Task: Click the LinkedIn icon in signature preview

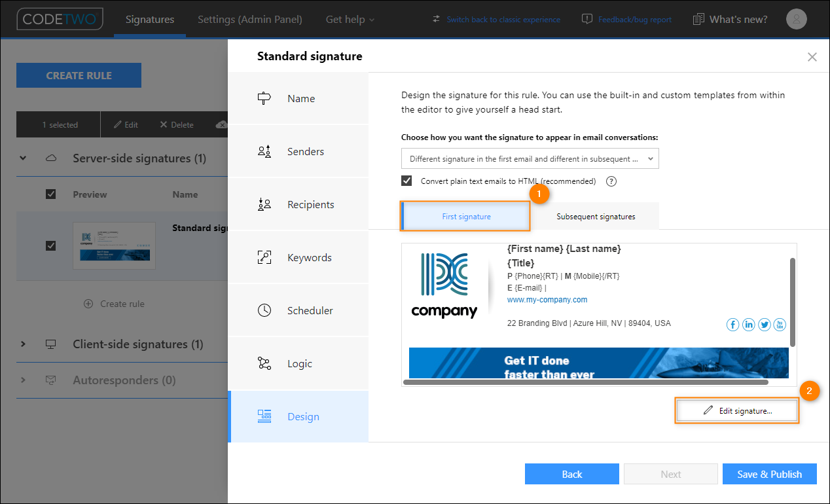Action: pyautogui.click(x=748, y=325)
